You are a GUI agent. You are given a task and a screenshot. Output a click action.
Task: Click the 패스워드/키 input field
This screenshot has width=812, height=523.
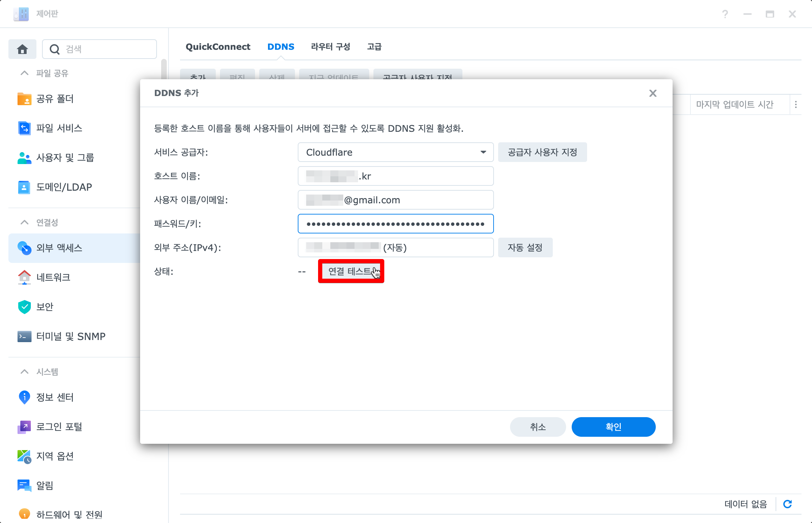tap(395, 224)
